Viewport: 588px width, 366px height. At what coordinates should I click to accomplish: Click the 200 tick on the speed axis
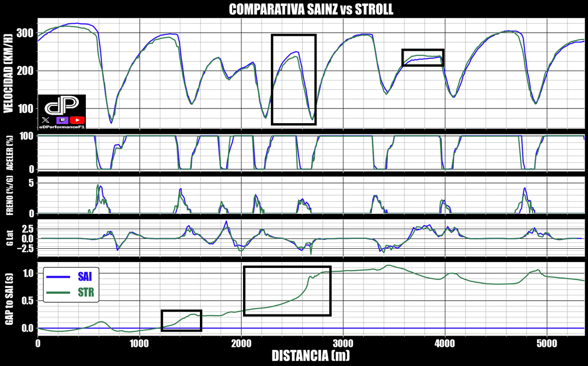[x=25, y=71]
